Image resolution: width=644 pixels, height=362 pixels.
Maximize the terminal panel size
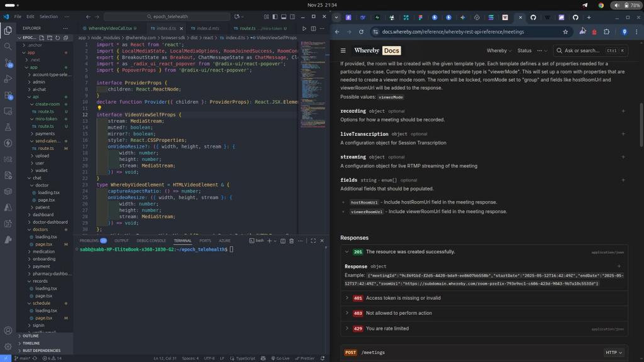pos(313,241)
